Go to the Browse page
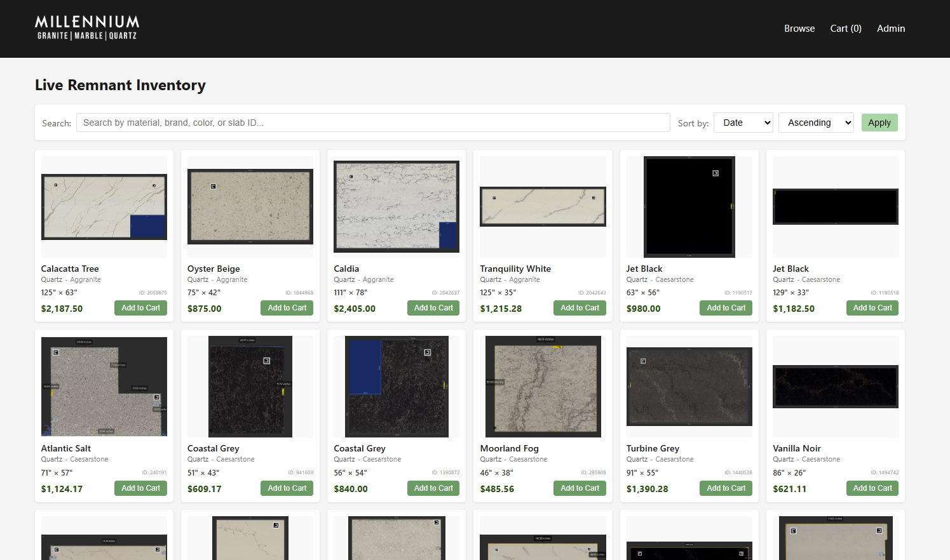Image resolution: width=950 pixels, height=560 pixels. pos(799,29)
